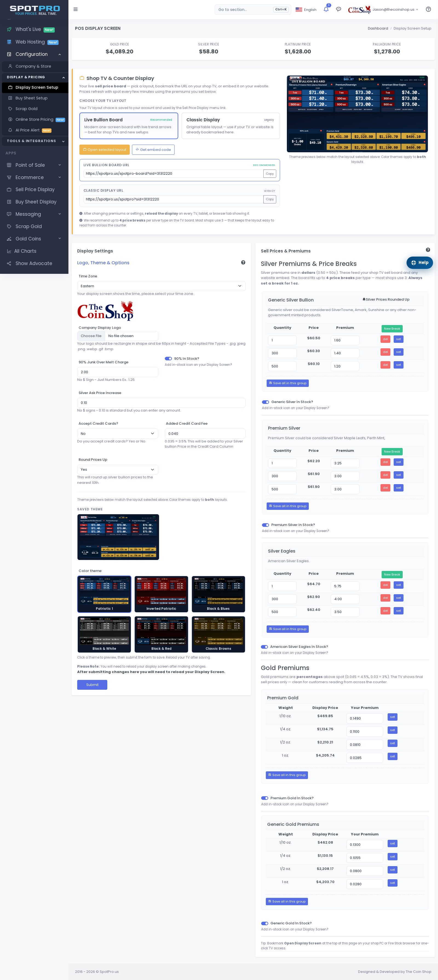Toggle Generic Silver In Stock switch
The height and width of the screenshot is (980, 438).
click(x=265, y=402)
